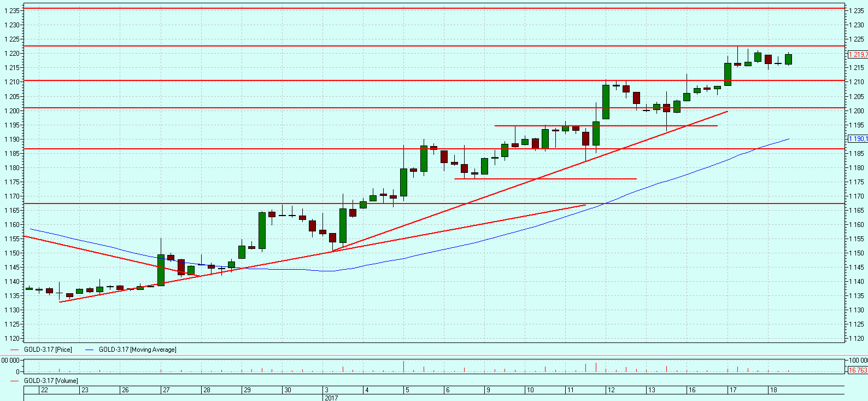This screenshot has width=868, height=401.
Task: Select date label 11 on time axis
Action: coord(571,390)
